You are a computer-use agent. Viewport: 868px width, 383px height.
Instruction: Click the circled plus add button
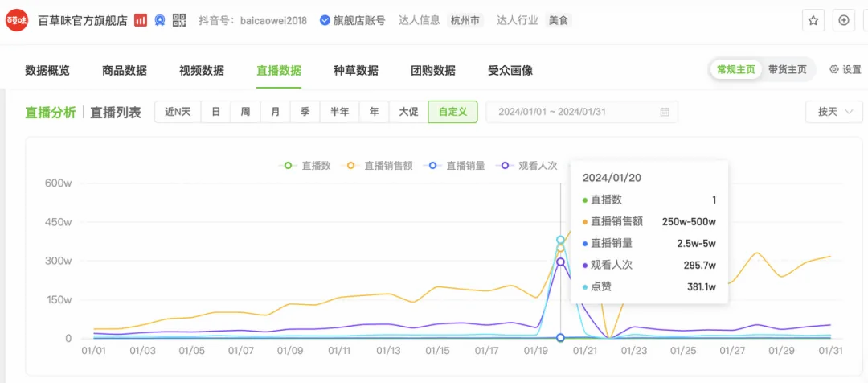[844, 21]
